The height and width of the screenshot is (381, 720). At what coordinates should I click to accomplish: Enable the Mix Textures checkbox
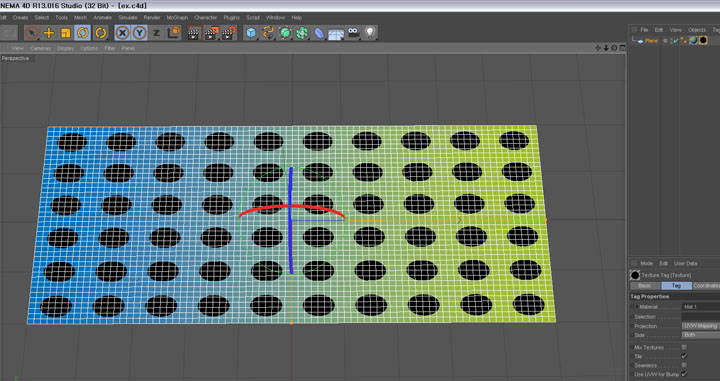684,347
